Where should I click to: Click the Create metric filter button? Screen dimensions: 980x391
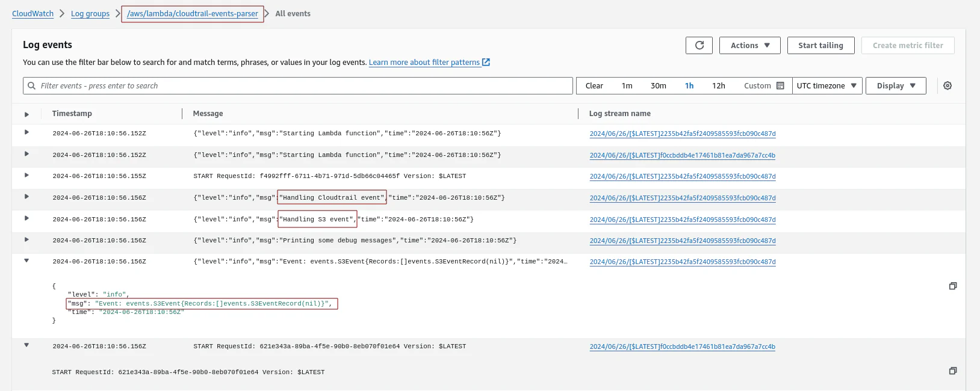coord(908,45)
